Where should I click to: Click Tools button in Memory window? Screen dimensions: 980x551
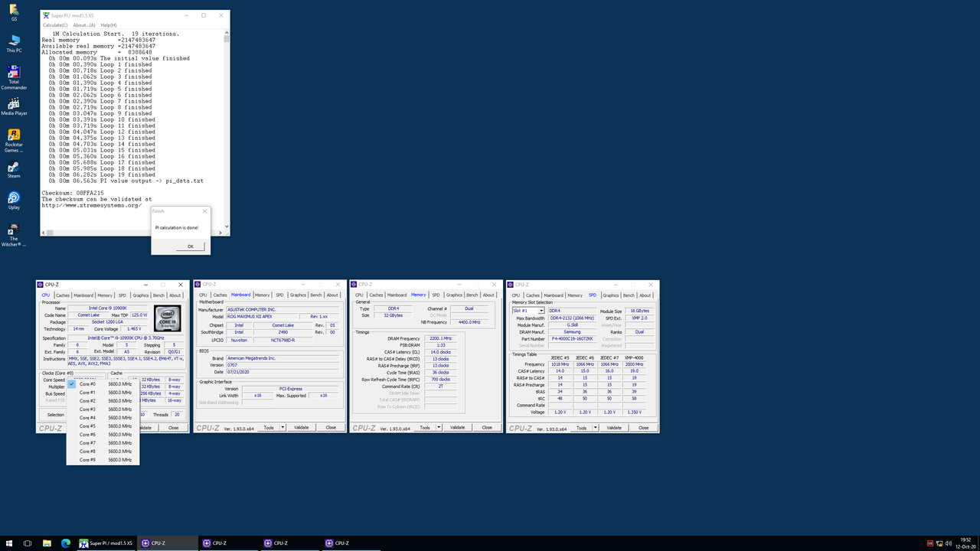tap(425, 428)
